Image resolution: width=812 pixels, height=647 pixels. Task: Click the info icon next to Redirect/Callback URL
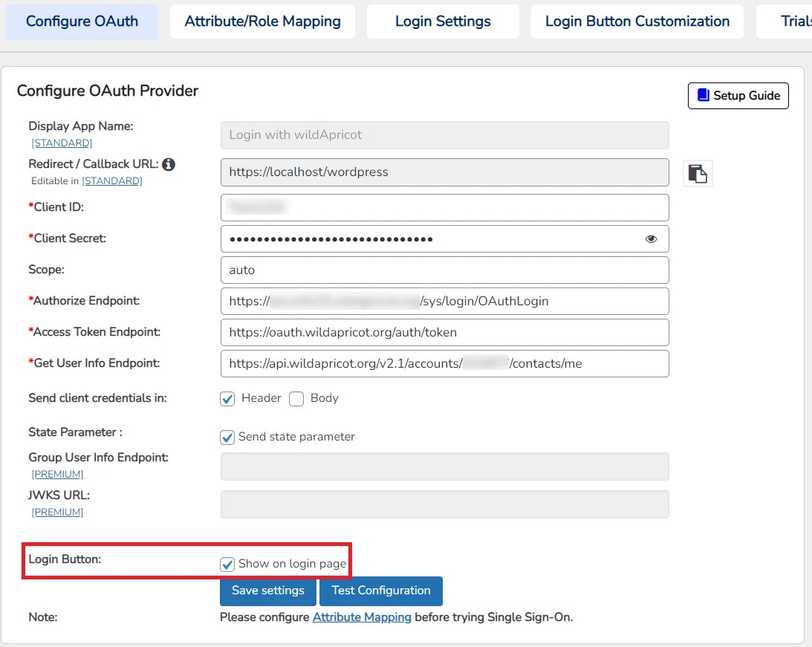pos(167,163)
